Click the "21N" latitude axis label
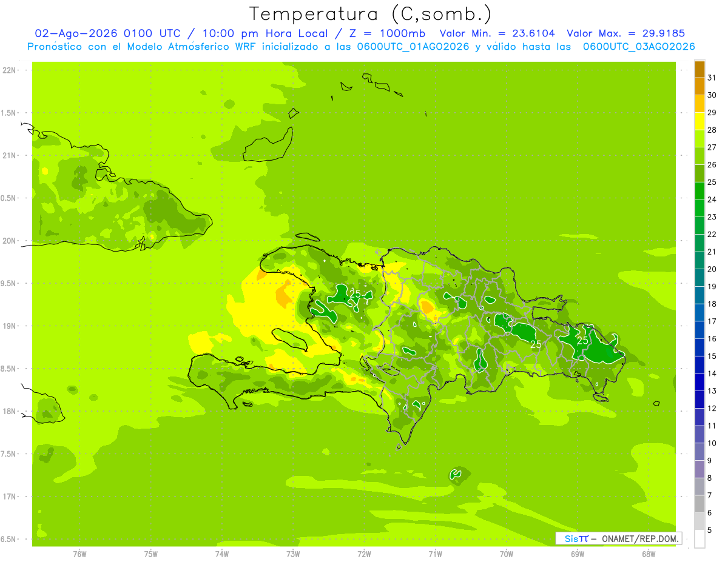The height and width of the screenshot is (562, 728). (8, 156)
